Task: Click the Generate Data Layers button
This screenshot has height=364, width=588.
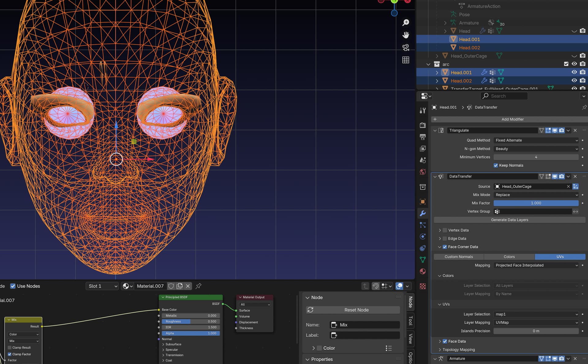Action: coord(509,220)
